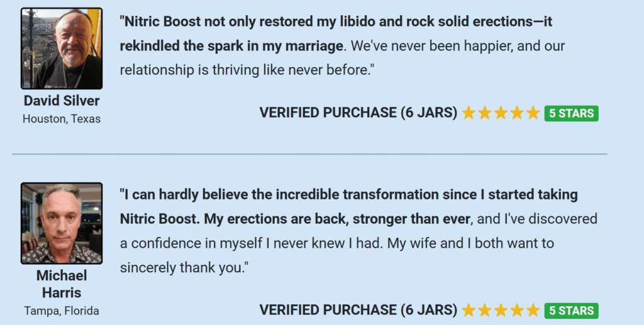The image size is (644, 325).
Task: Click the green 5 STARS badge in Michael Harris's review
Action: (x=571, y=311)
